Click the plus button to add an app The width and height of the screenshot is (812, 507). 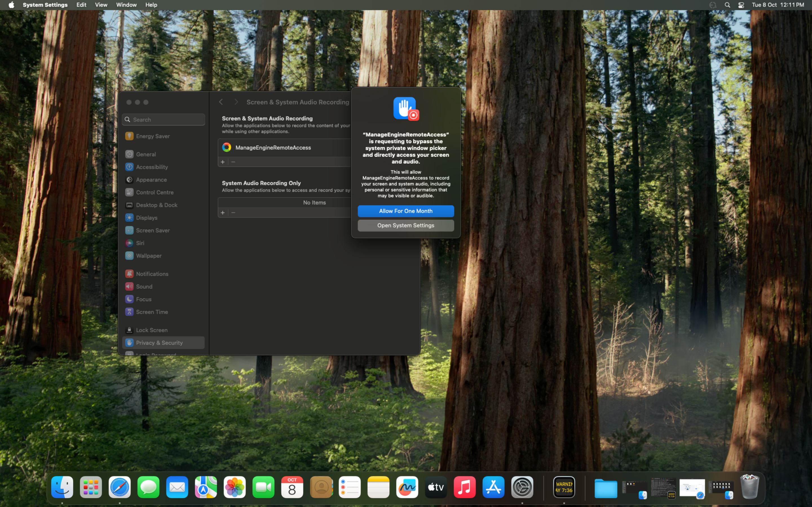222,162
